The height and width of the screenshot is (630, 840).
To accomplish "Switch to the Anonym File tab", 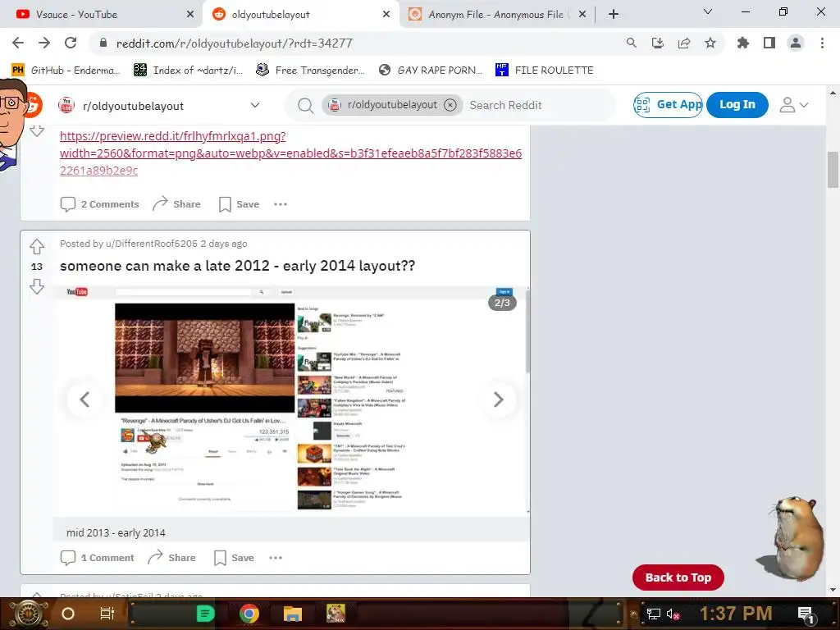I will [x=496, y=15].
